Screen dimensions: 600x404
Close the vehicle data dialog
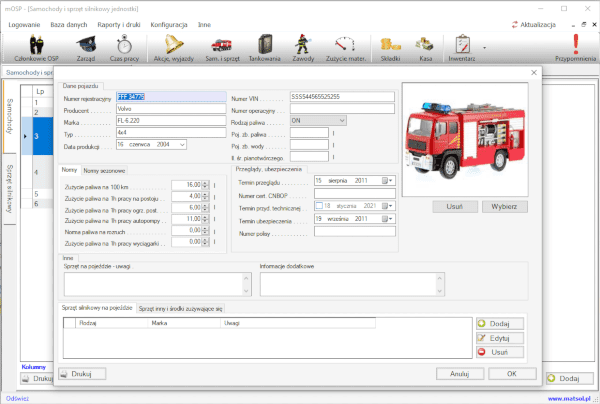(534, 73)
